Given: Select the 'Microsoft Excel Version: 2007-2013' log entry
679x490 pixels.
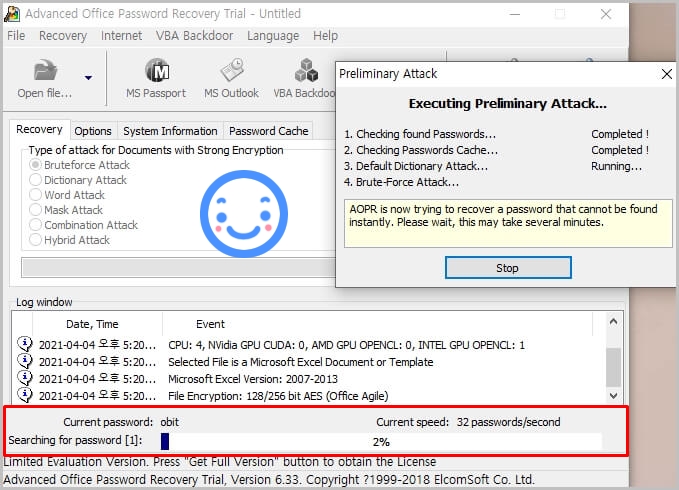Looking at the screenshot, I should click(x=253, y=379).
